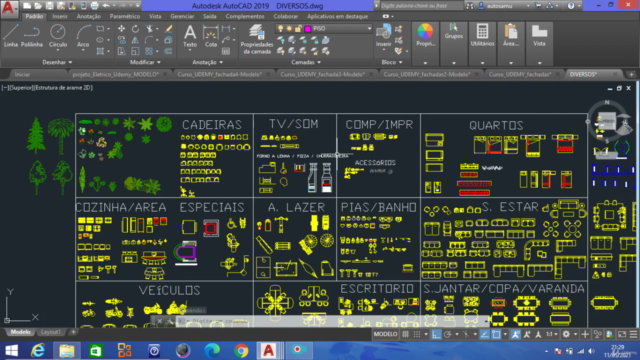Open the Inserir ribbon tab
Screen dimensions: 640x360
(60, 16)
